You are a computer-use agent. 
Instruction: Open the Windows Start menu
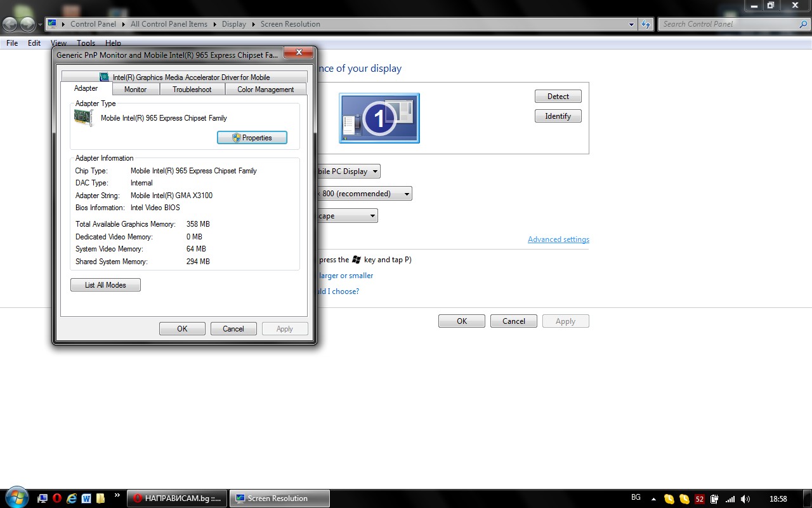tap(16, 498)
